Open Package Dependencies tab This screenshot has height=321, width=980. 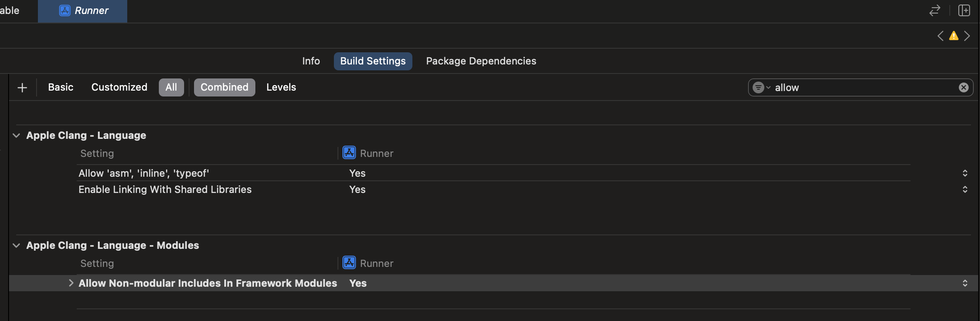coord(481,61)
